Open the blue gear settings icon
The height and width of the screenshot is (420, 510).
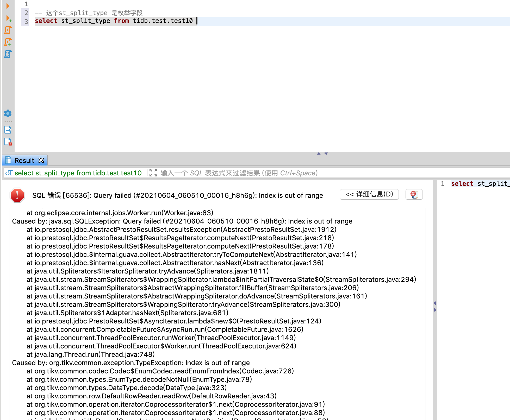coord(8,113)
